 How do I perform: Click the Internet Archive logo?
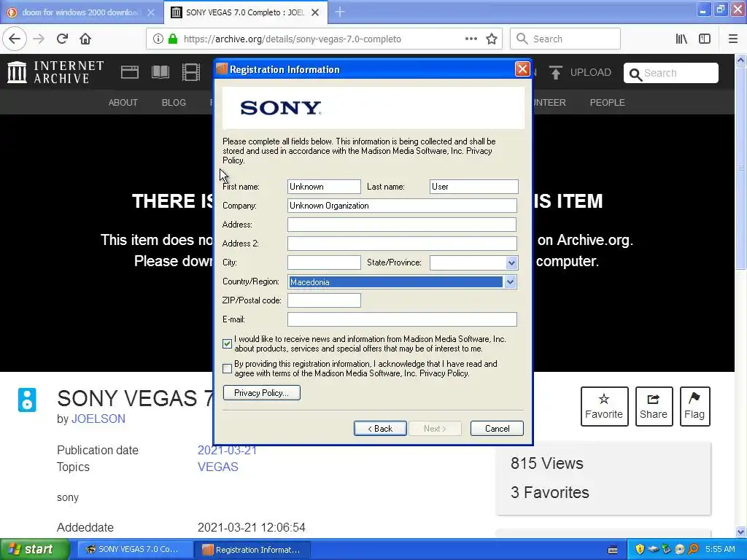tap(55, 72)
